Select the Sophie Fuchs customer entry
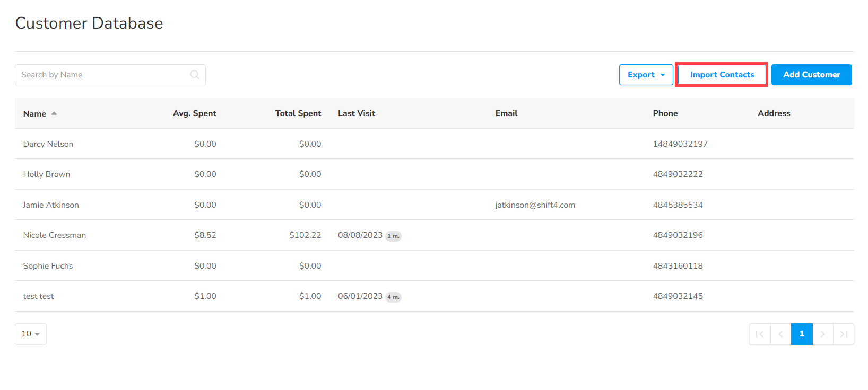The width and height of the screenshot is (868, 390). tap(48, 266)
